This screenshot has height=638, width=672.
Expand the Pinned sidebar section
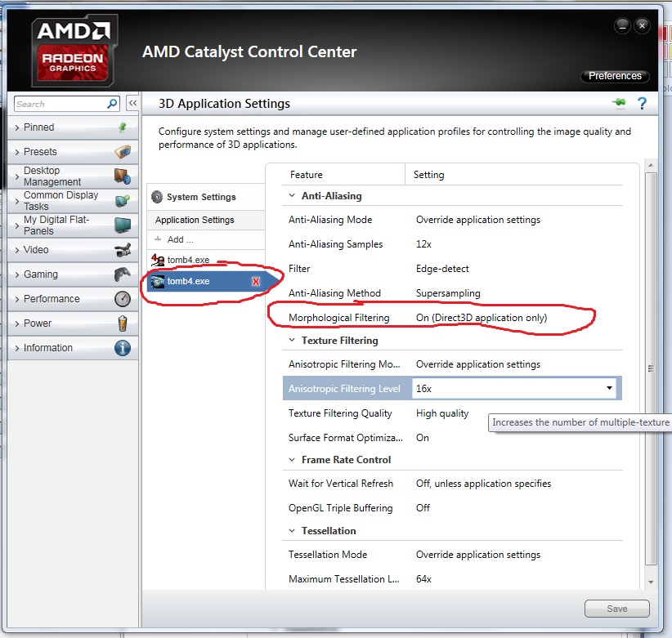17,127
